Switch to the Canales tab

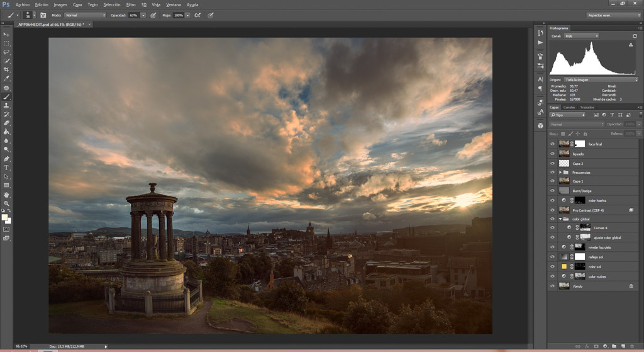pyautogui.click(x=569, y=107)
